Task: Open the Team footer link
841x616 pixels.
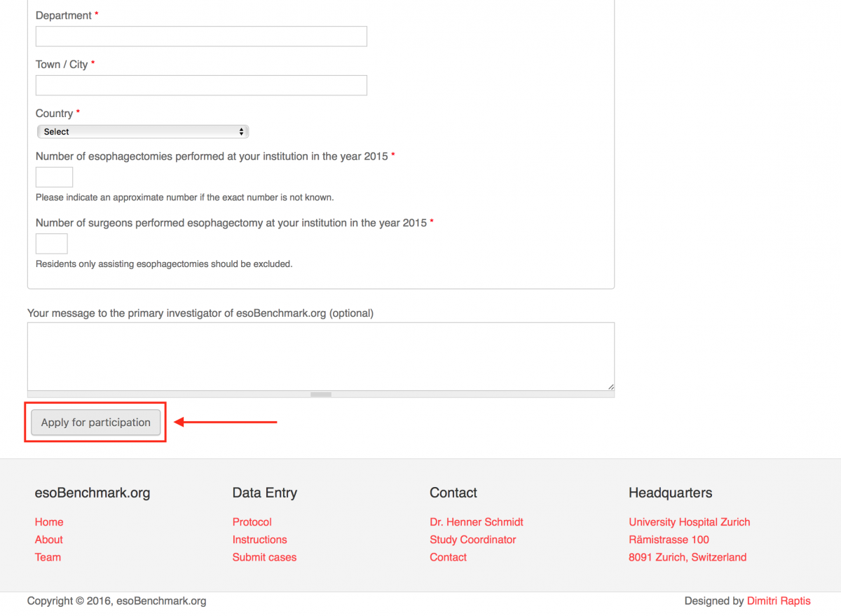Action: click(48, 557)
